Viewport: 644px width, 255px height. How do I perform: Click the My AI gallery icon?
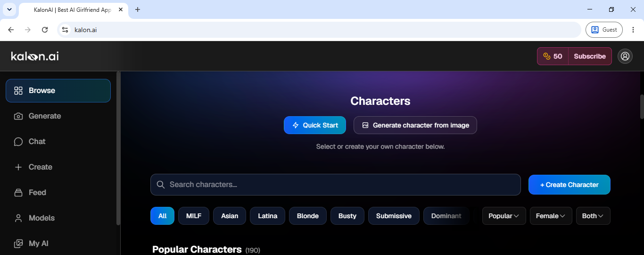(x=18, y=244)
